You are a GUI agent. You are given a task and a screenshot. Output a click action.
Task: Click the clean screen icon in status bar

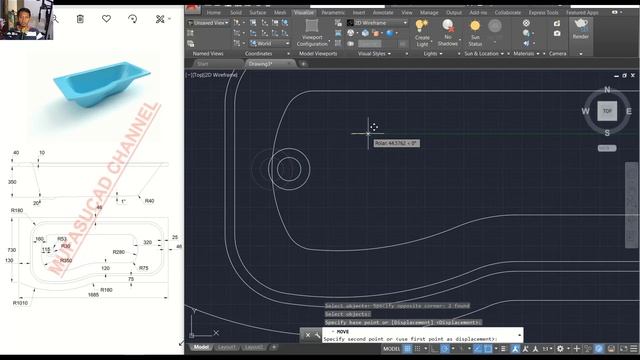coord(623,349)
